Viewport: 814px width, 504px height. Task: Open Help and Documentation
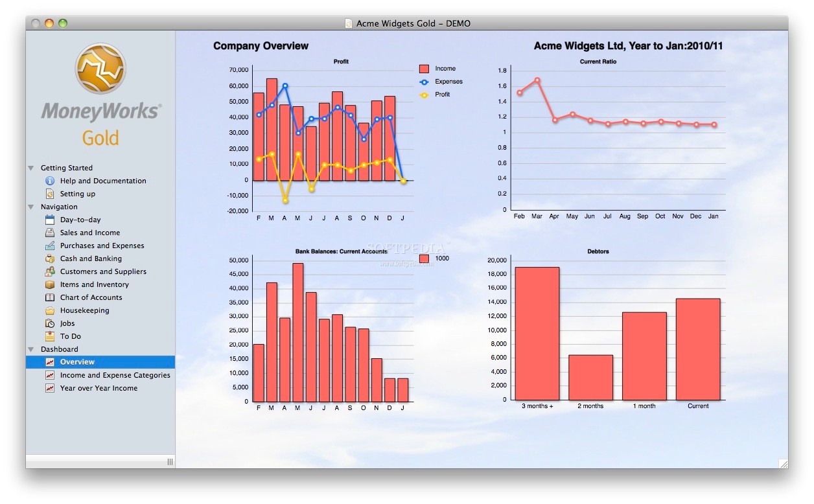click(x=103, y=181)
